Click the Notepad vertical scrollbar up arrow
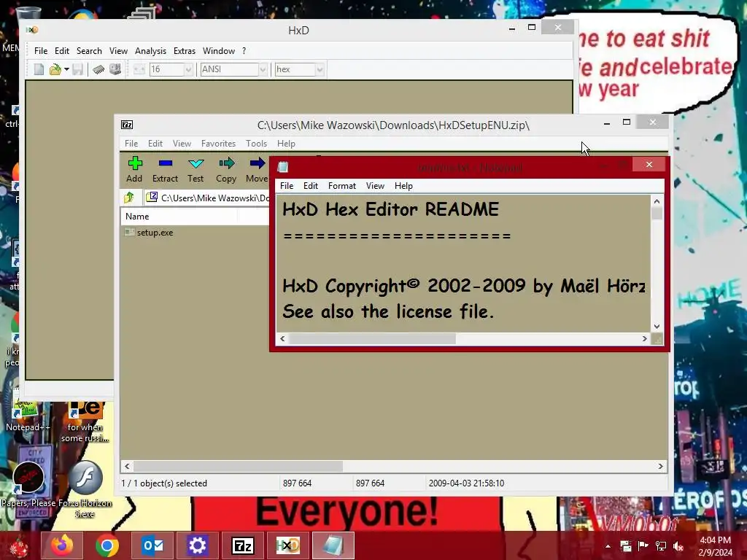747x560 pixels. pyautogui.click(x=657, y=201)
